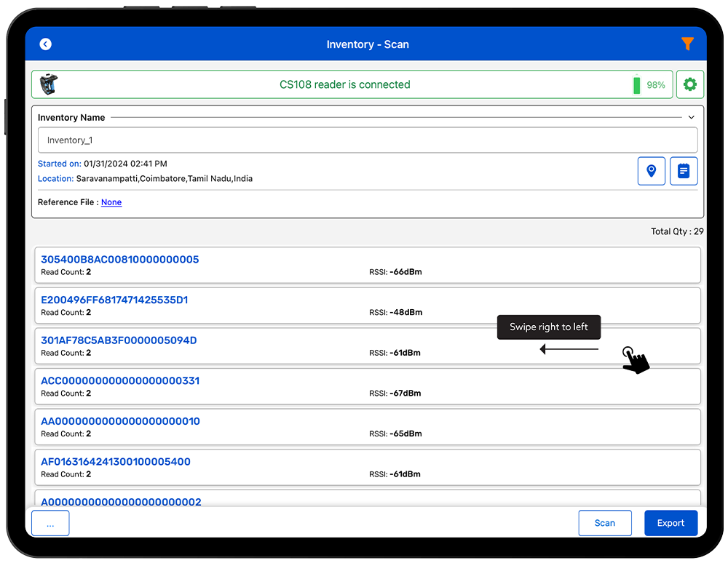Tap the location pin icon button

[651, 171]
